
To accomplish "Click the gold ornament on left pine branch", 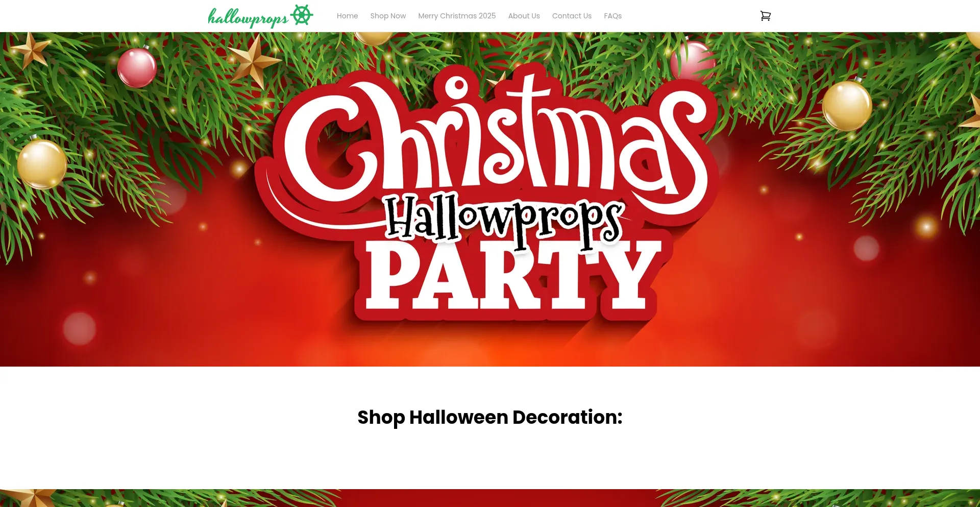I will [41, 163].
